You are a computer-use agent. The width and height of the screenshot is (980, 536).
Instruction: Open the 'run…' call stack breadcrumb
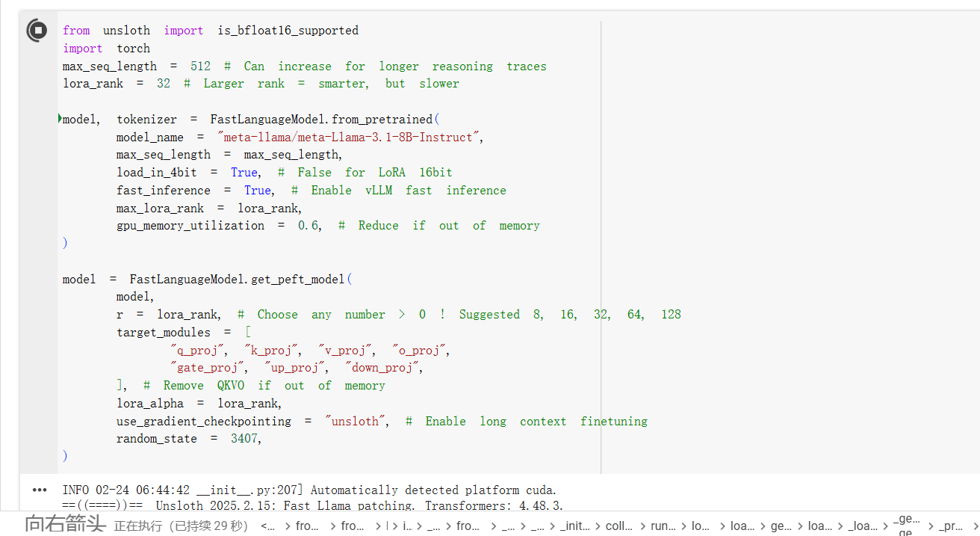tap(663, 526)
